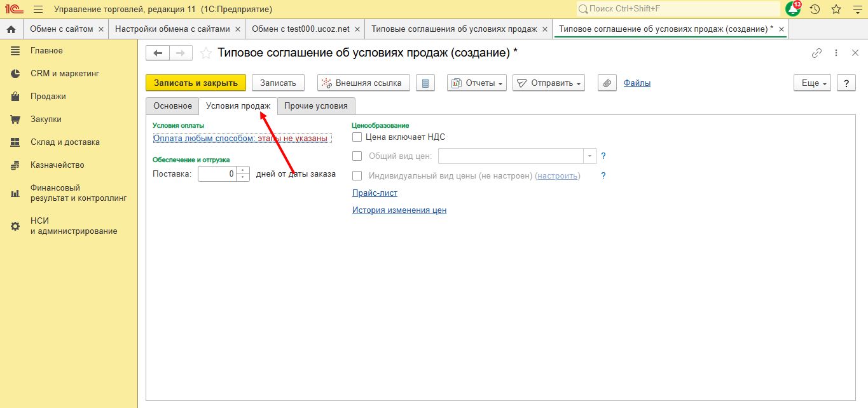The image size is (868, 408).
Task: Open the notifications bell icon
Action: (x=793, y=9)
